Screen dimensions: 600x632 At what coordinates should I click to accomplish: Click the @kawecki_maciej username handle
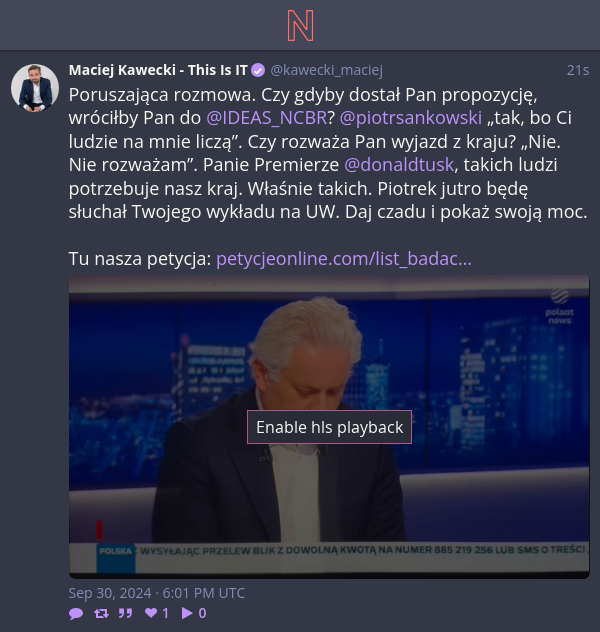pyautogui.click(x=326, y=70)
